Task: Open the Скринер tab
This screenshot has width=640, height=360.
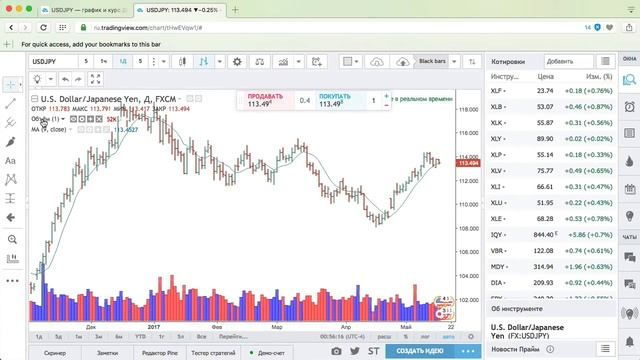Action: pyautogui.click(x=55, y=353)
